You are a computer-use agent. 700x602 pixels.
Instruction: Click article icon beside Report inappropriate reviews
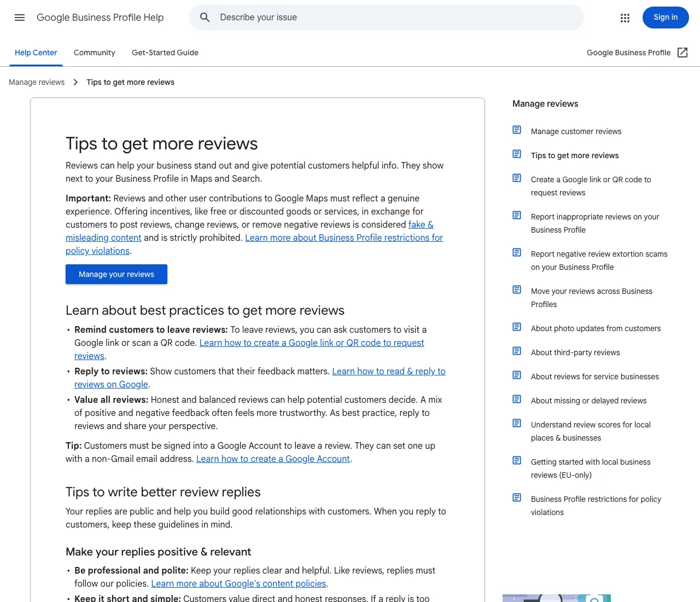coord(517,216)
